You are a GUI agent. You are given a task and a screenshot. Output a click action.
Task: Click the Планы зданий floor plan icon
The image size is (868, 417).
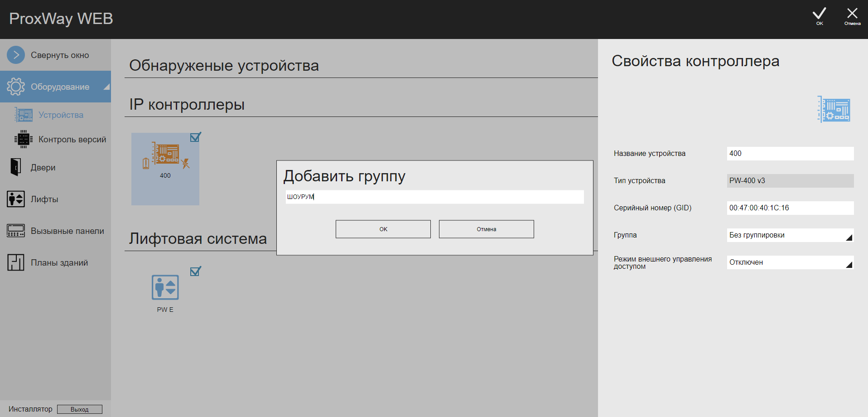tap(16, 262)
